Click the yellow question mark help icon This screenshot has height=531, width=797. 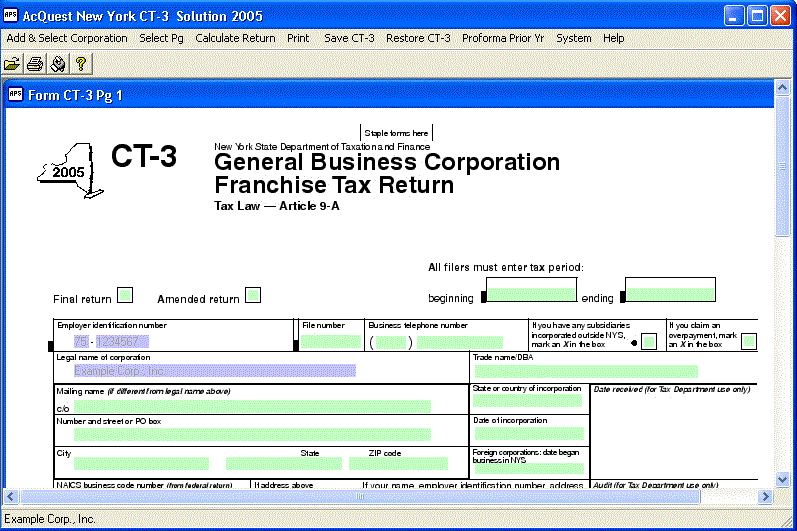click(x=80, y=64)
